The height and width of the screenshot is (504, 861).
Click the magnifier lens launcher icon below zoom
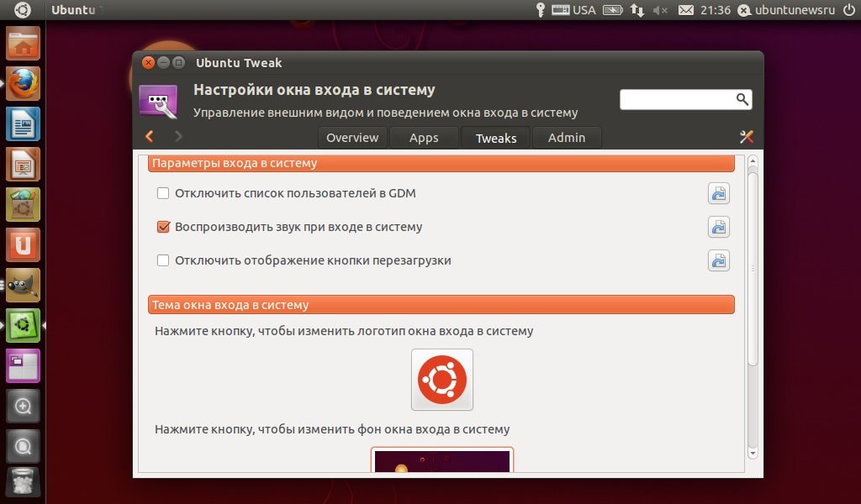click(23, 446)
